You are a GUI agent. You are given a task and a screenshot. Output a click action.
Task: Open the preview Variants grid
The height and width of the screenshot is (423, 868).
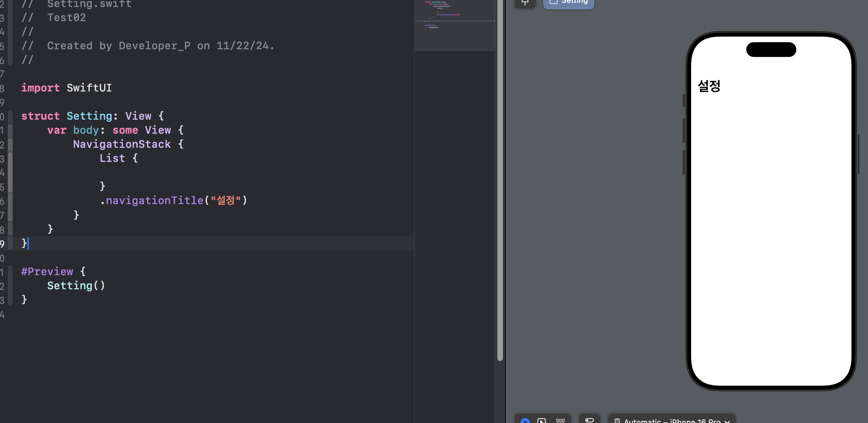(x=560, y=420)
